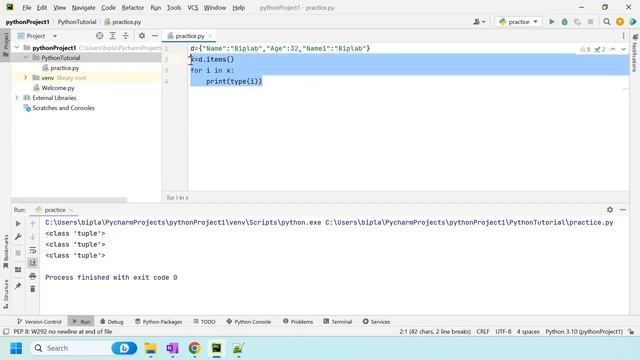Open the Python Packages tool window
Image resolution: width=640 pixels, height=360 pixels.
pos(158,322)
